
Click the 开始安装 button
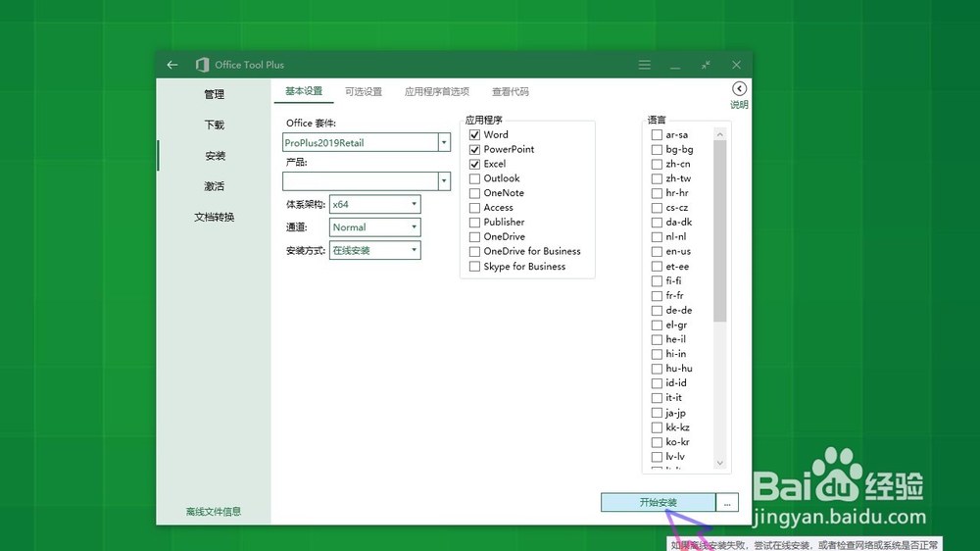point(659,502)
